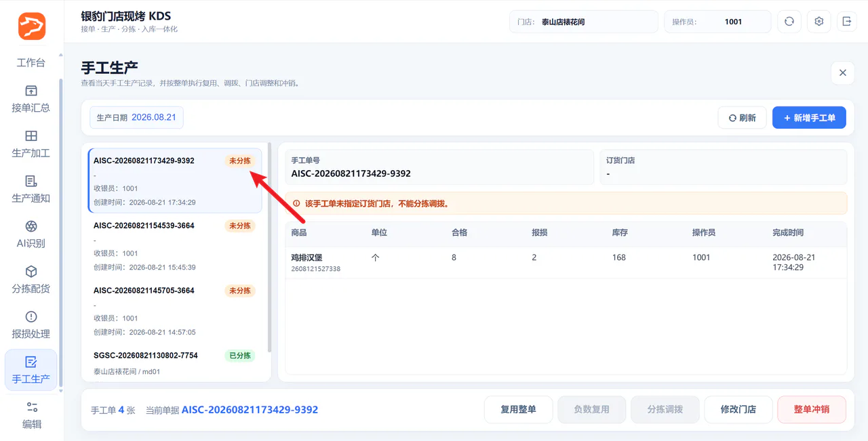Click the refresh icon in the header
Image resolution: width=868 pixels, height=441 pixels.
tap(789, 22)
